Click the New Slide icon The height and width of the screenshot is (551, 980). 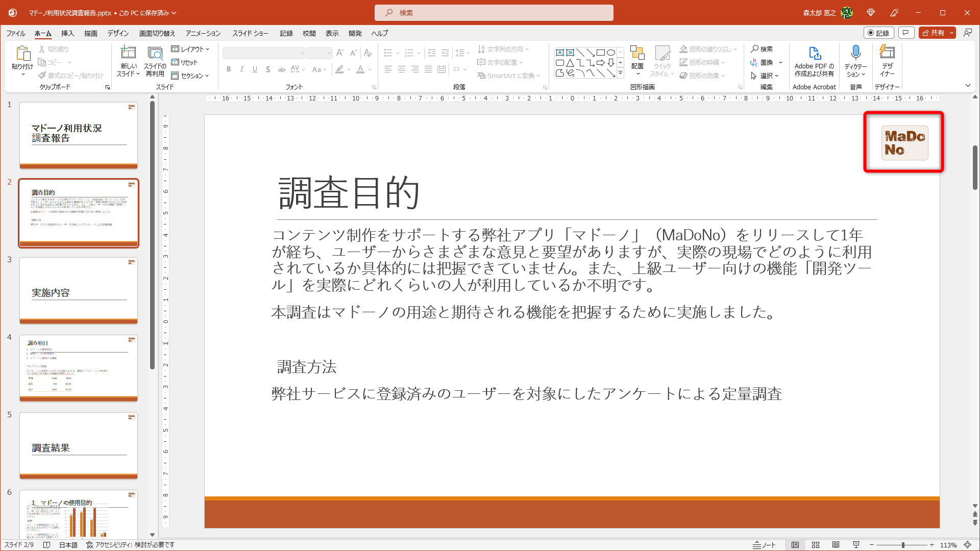pyautogui.click(x=128, y=53)
